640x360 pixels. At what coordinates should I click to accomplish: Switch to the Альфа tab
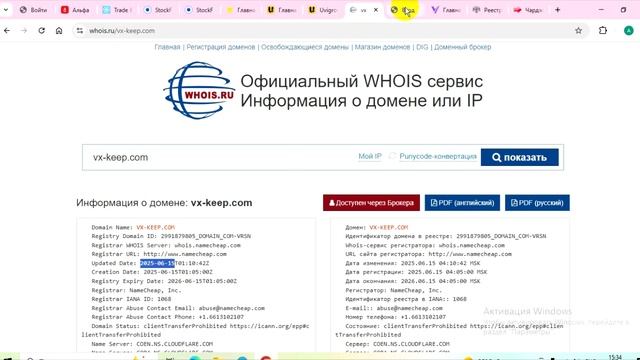coord(75,10)
